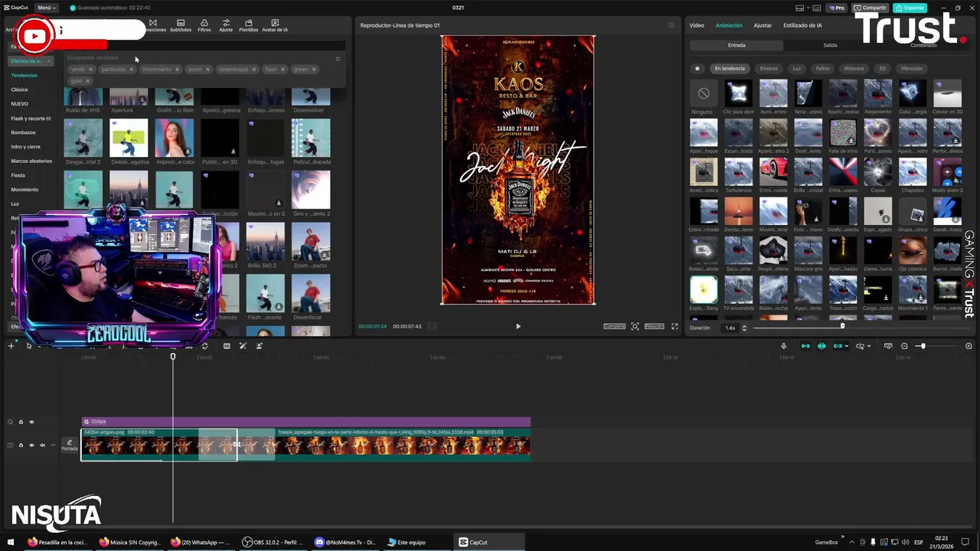Open the Ajuste tool in top toolbar
The height and width of the screenshot is (551, 980).
[226, 25]
